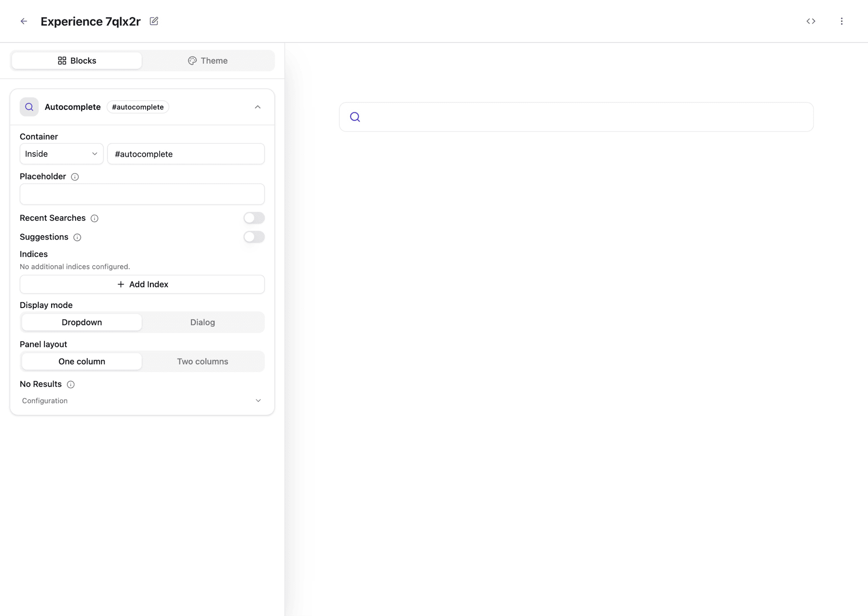Image resolution: width=868 pixels, height=616 pixels.
Task: Click the Container label
Action: (x=39, y=136)
